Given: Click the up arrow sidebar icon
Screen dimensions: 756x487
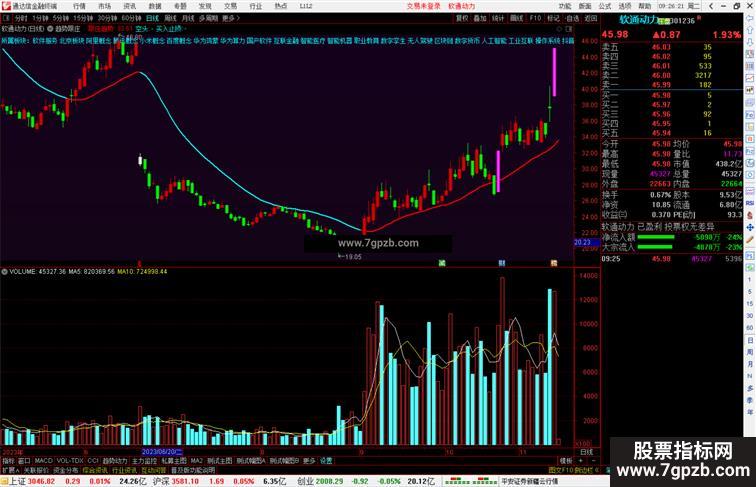Looking at the screenshot, I should pyautogui.click(x=750, y=30).
